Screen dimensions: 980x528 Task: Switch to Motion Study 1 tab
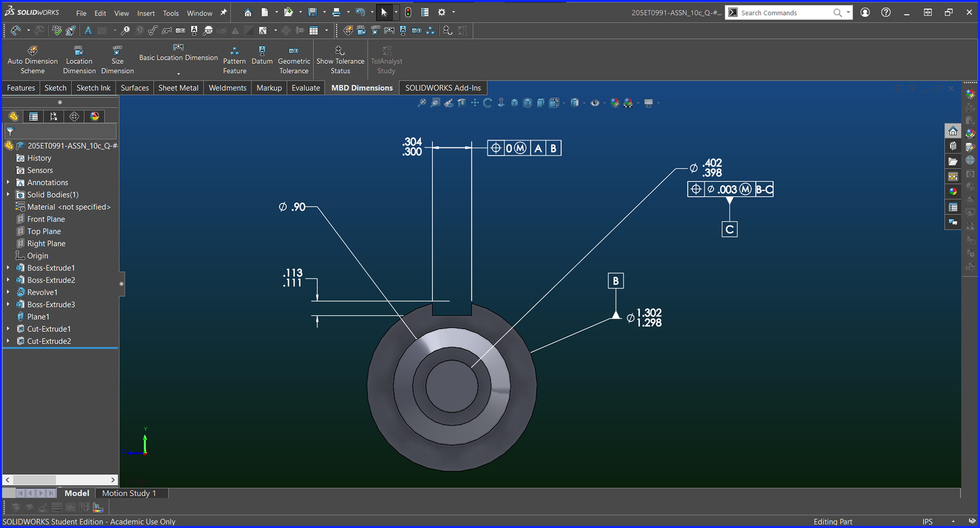pyautogui.click(x=129, y=493)
